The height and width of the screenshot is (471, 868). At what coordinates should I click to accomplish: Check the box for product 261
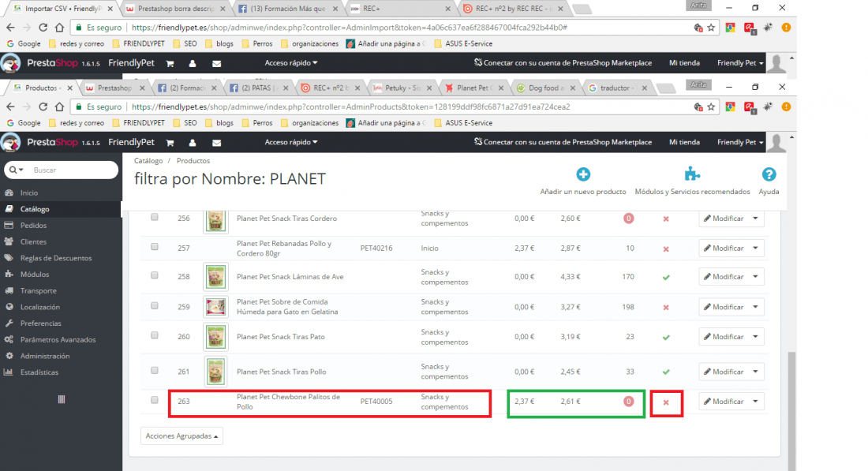tap(155, 370)
